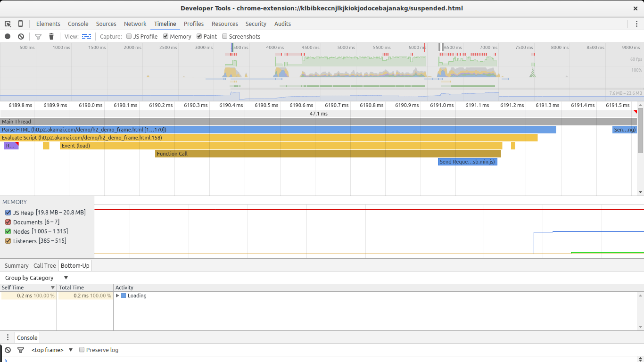
Task: Switch to the Network tab
Action: [135, 24]
